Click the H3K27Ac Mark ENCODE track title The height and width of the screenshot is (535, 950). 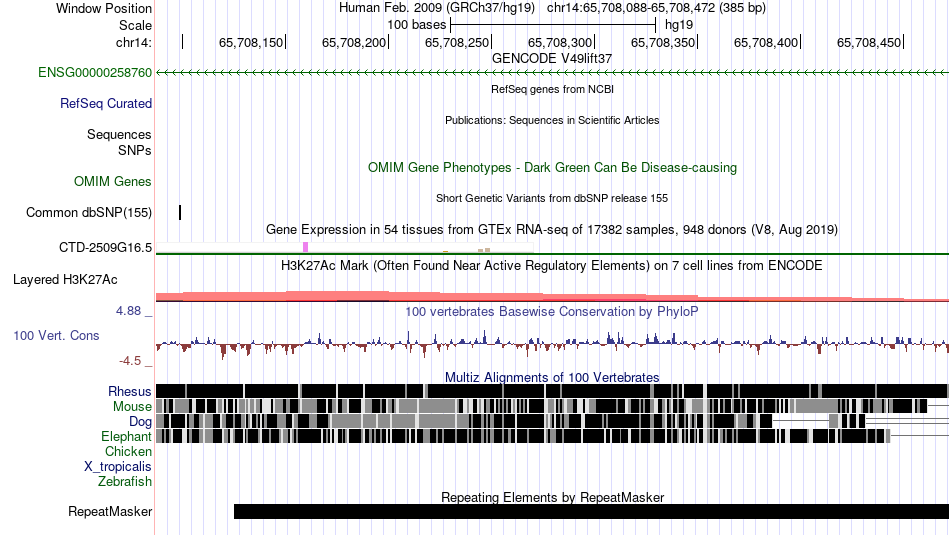click(552, 265)
